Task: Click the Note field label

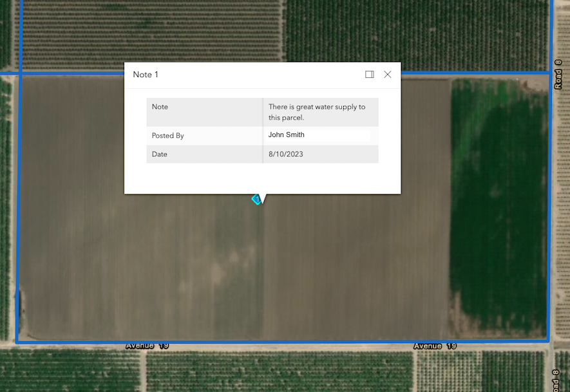Action: pyautogui.click(x=160, y=107)
